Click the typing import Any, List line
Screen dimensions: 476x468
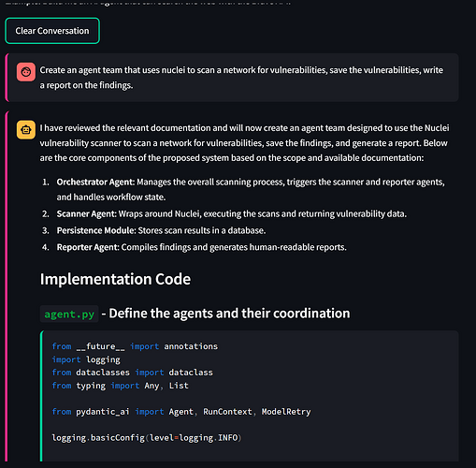[x=120, y=386]
